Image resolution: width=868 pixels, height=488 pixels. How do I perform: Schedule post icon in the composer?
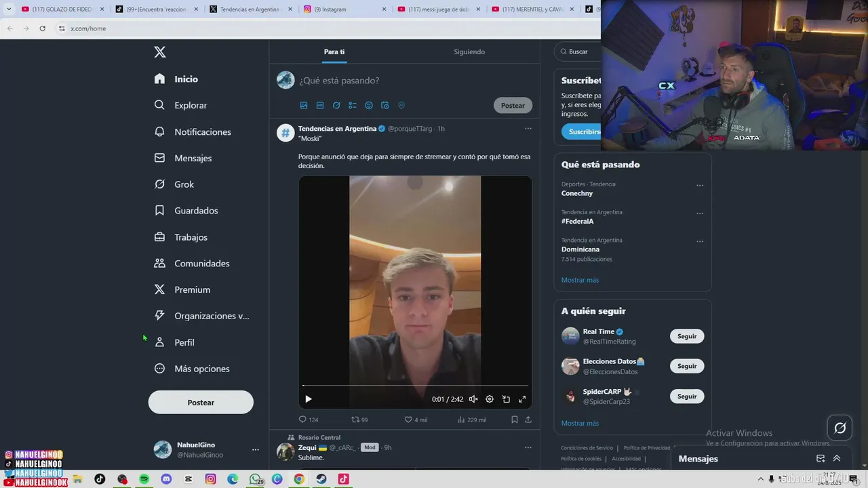pyautogui.click(x=385, y=106)
